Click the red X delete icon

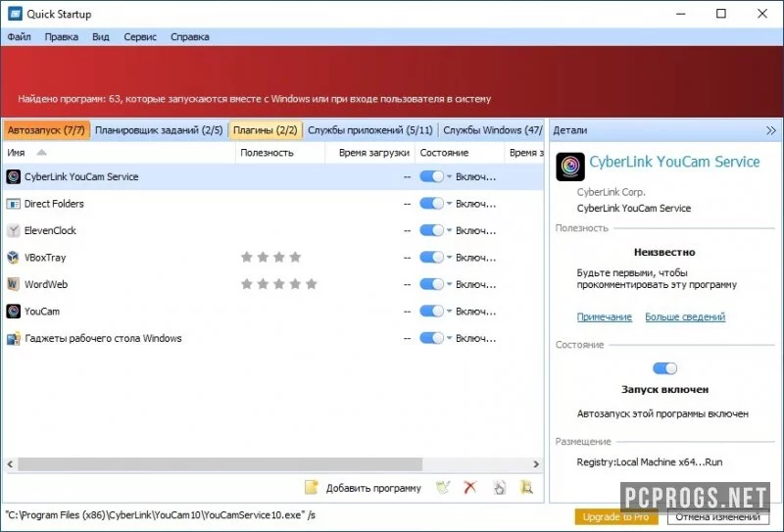click(x=470, y=488)
